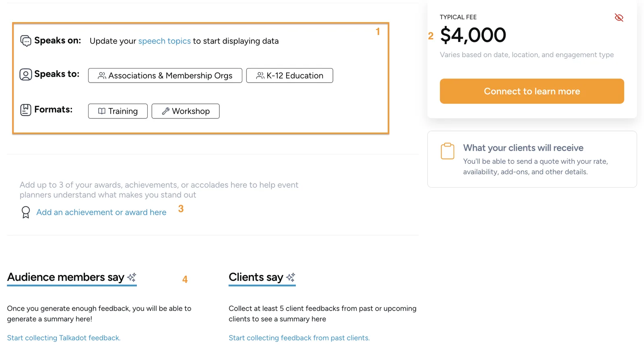Open Start collecting Talkadot feedback link
This screenshot has height=363, width=644.
[64, 338]
